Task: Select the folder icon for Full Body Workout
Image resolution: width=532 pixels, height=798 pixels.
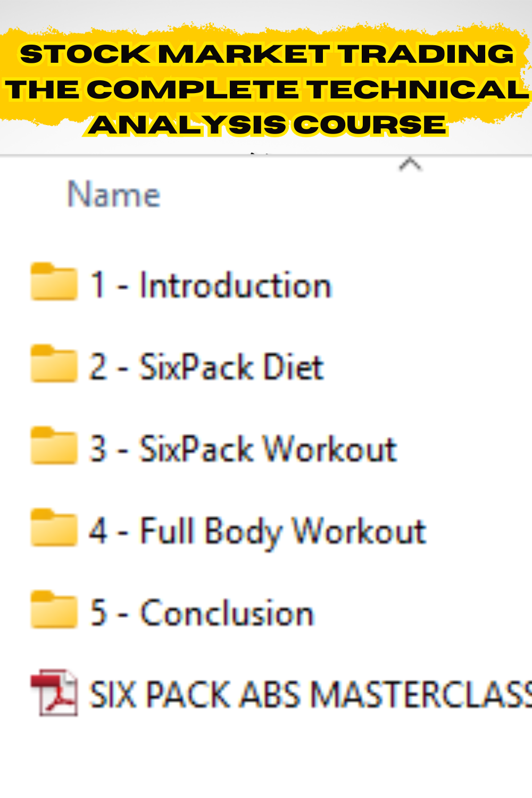Action: coord(54,528)
